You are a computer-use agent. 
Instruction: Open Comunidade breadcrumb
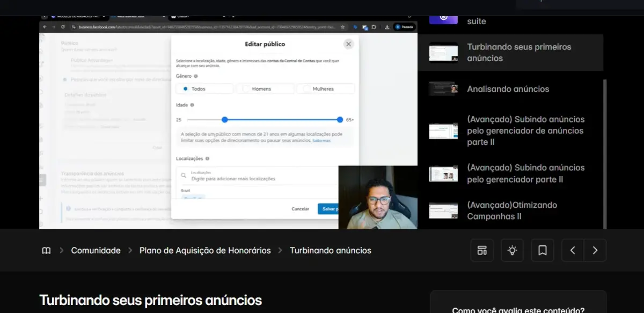[96, 251]
